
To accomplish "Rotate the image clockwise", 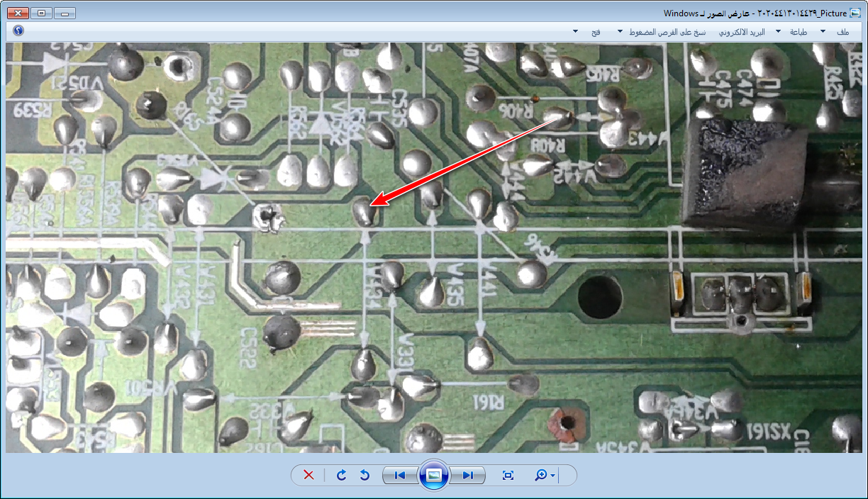I will (x=342, y=475).
